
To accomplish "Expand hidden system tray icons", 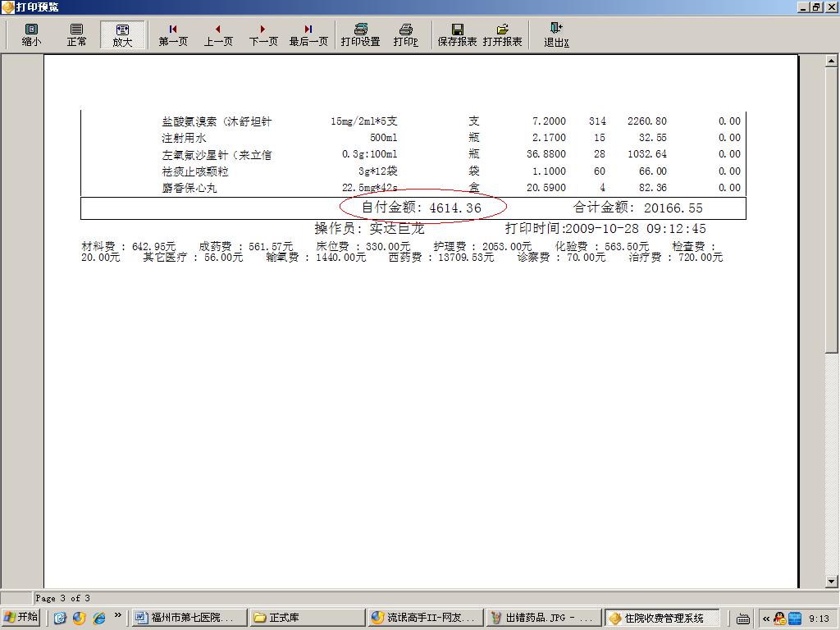I will pos(766,619).
